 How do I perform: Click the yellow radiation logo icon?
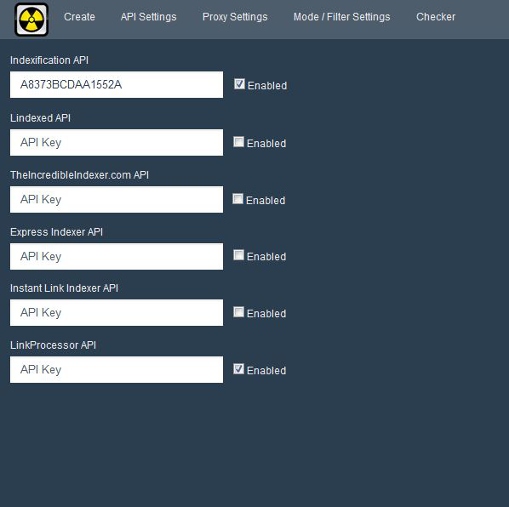[x=32, y=19]
